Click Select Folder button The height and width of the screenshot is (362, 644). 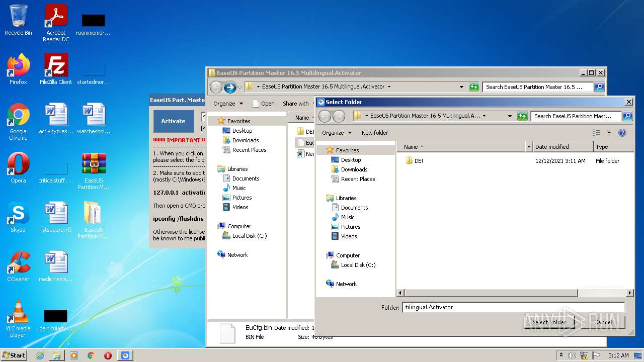549,322
